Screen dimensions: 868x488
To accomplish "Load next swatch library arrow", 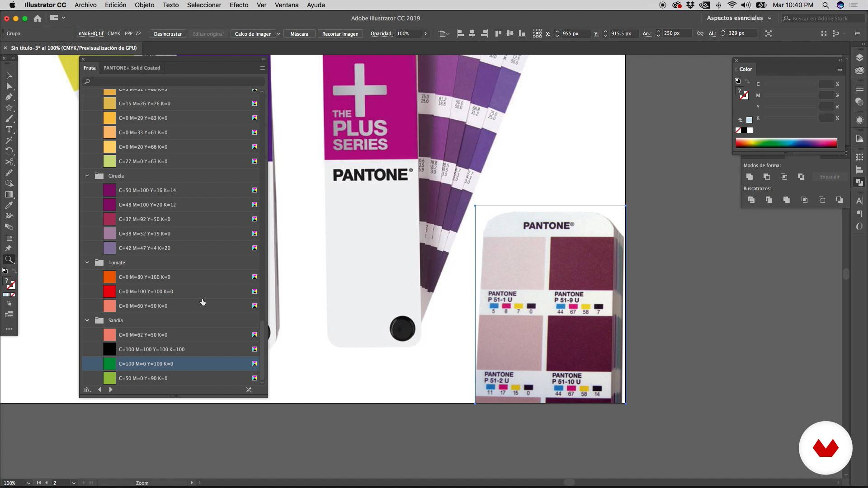I will 111,389.
